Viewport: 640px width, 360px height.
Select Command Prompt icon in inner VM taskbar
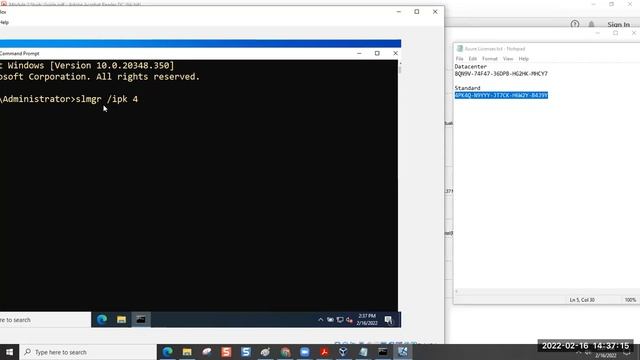pos(141,320)
